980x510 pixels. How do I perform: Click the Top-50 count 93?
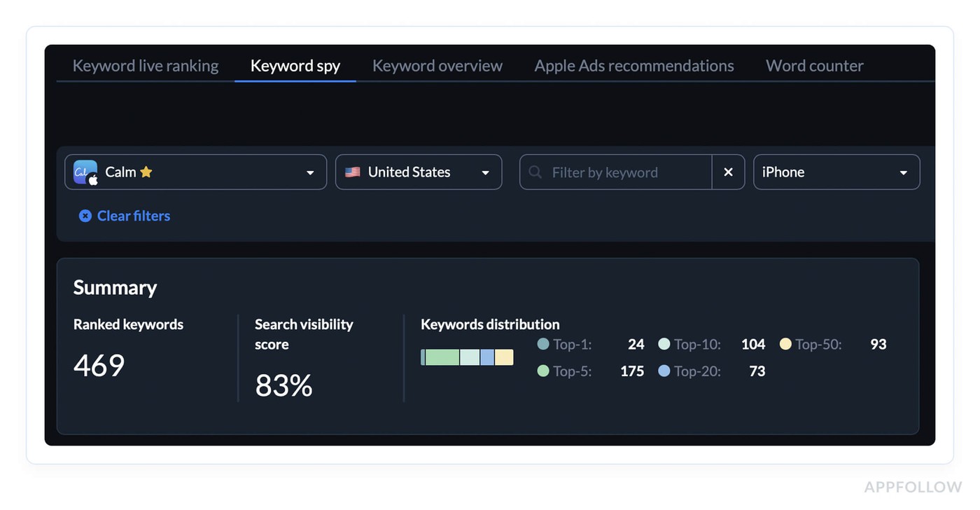[878, 344]
